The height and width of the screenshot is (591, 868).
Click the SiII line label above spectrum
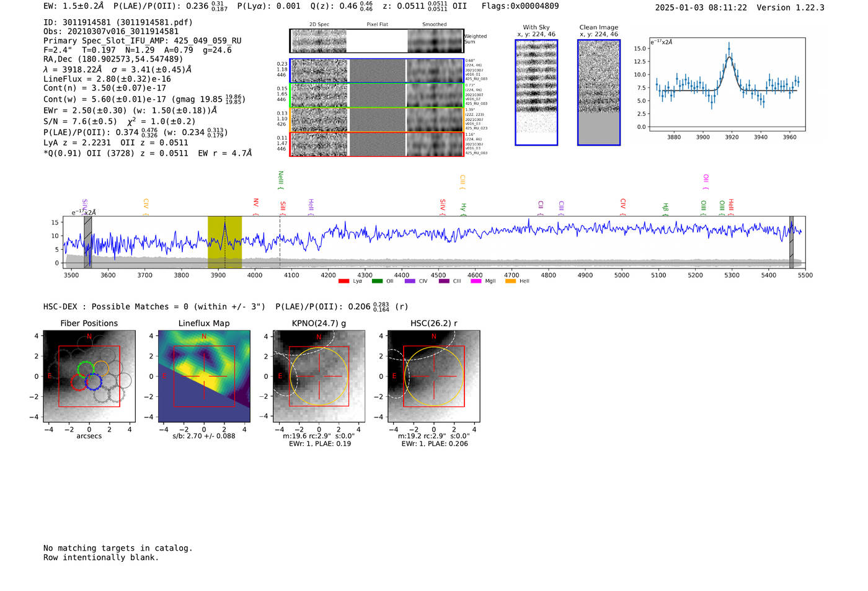pyautogui.click(x=283, y=208)
